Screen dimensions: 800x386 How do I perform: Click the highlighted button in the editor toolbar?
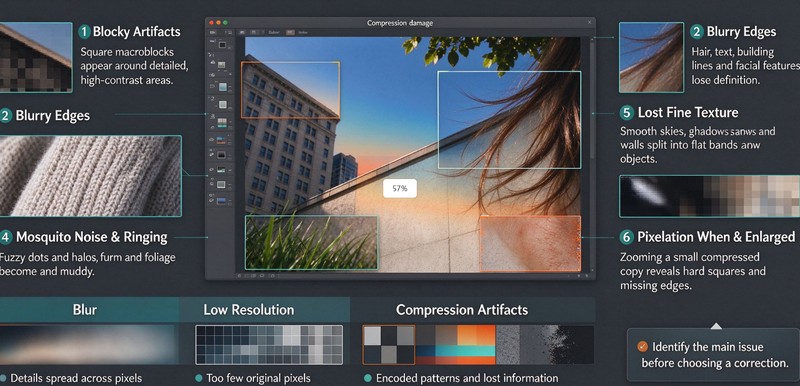(x=290, y=32)
